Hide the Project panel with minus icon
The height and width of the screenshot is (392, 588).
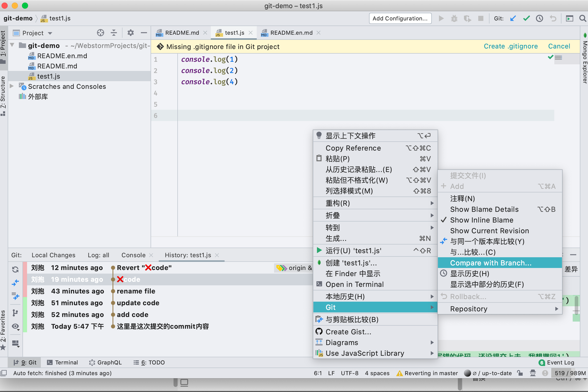(144, 33)
